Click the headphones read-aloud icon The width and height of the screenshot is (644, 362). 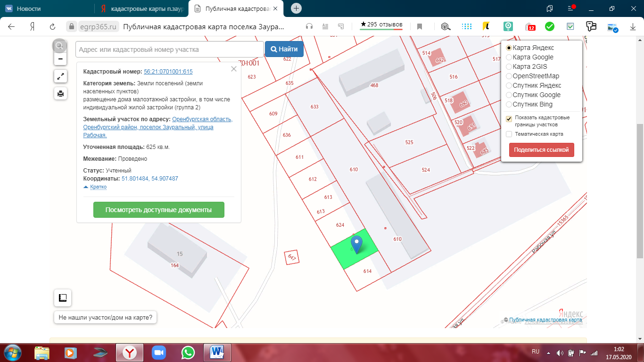(309, 26)
